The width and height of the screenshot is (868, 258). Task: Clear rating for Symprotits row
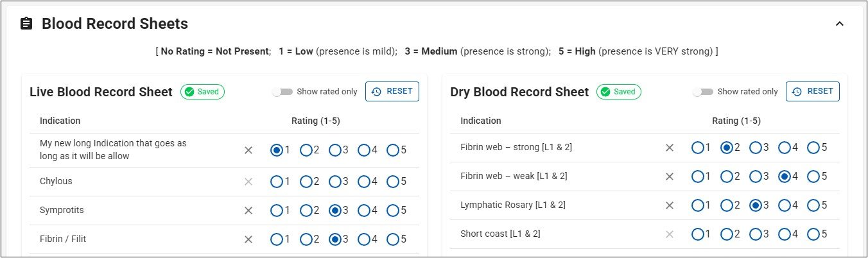point(248,211)
